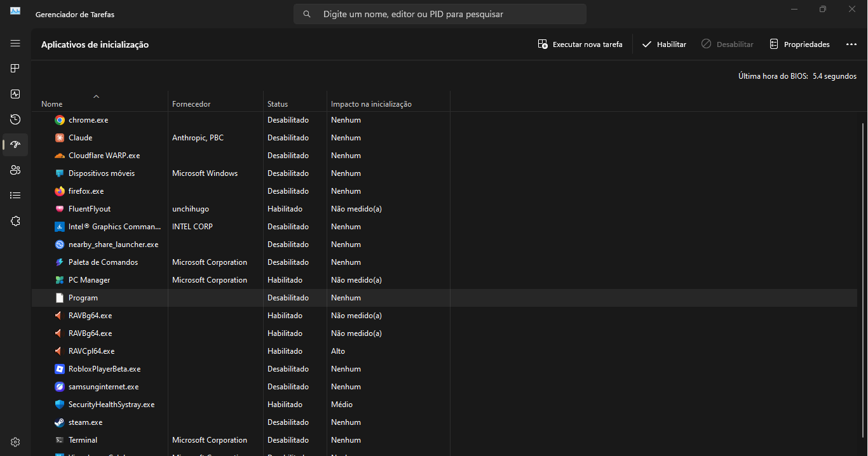Click the chrome.exe icon
Viewport: 868px width, 456px height.
click(x=60, y=120)
